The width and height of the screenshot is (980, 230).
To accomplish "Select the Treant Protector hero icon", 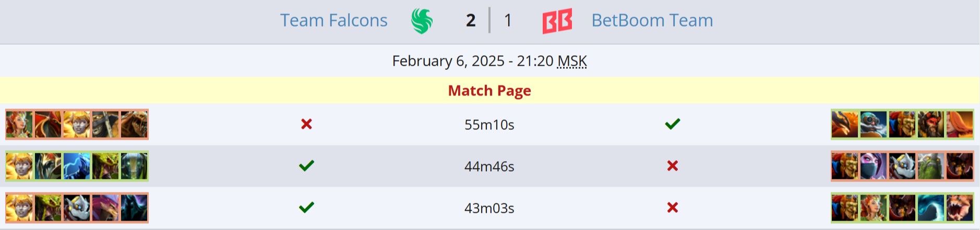I will [x=930, y=166].
